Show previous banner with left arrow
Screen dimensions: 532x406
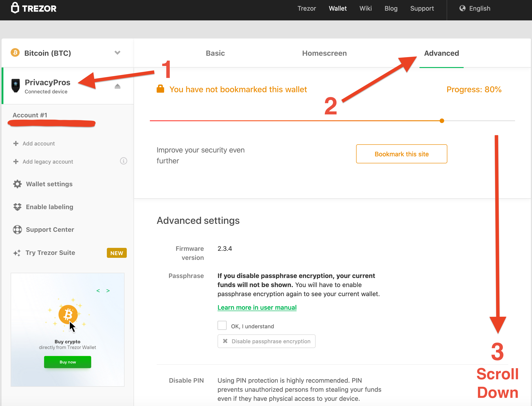98,291
